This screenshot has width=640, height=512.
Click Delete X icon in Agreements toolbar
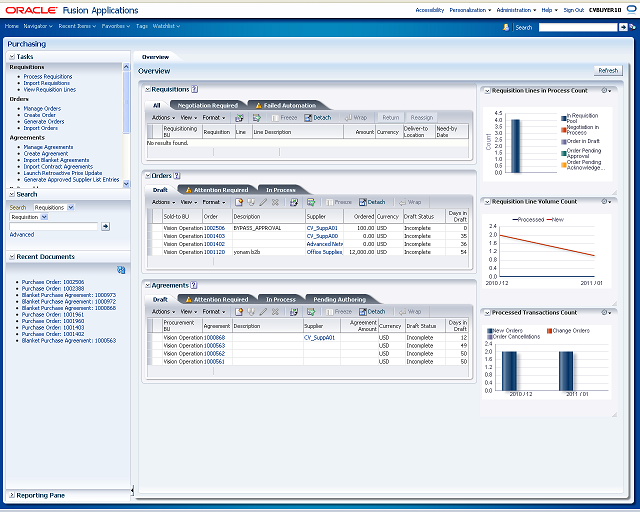(275, 312)
